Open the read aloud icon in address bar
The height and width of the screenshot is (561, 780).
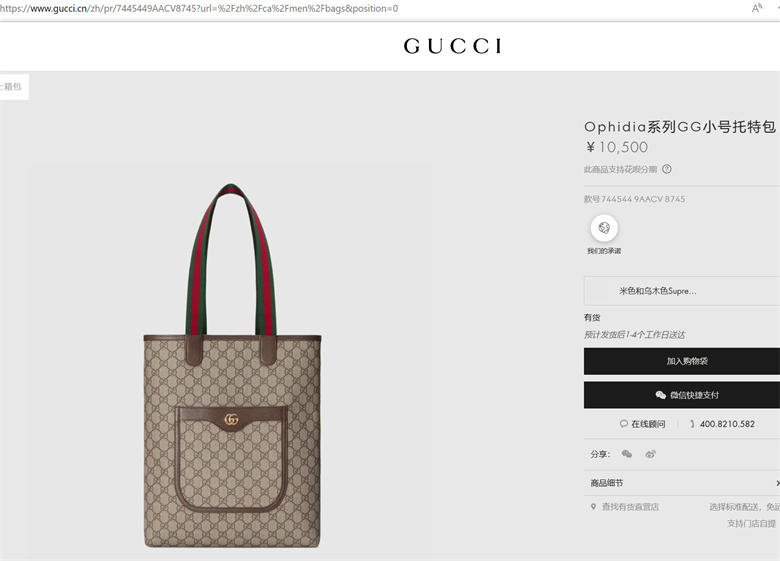click(757, 8)
